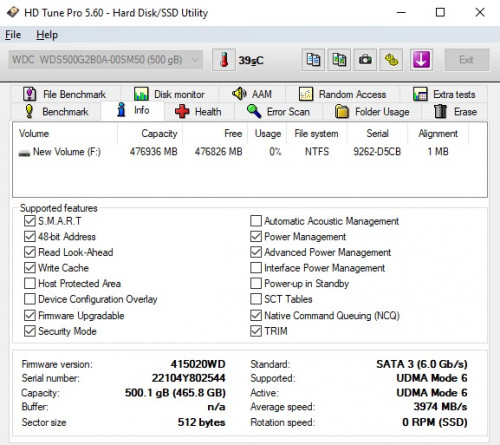500x445 pixels.
Task: Click copy info to clipboard icon
Action: [313, 60]
